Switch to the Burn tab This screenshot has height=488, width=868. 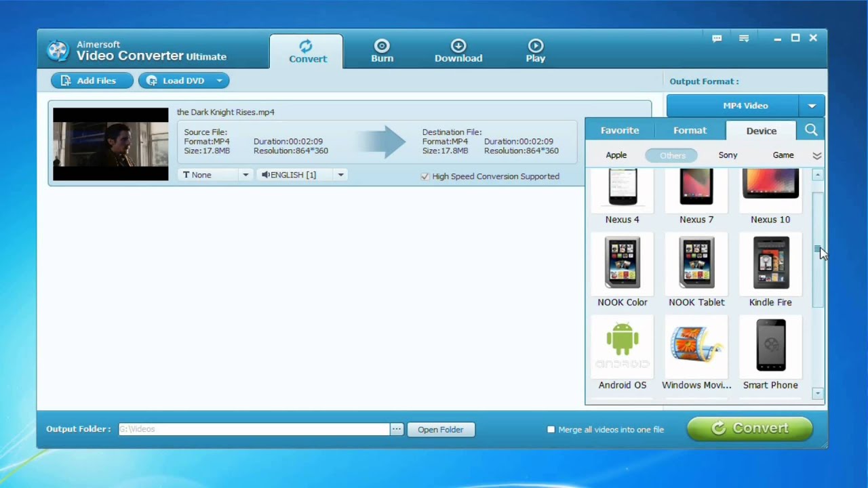coord(382,51)
